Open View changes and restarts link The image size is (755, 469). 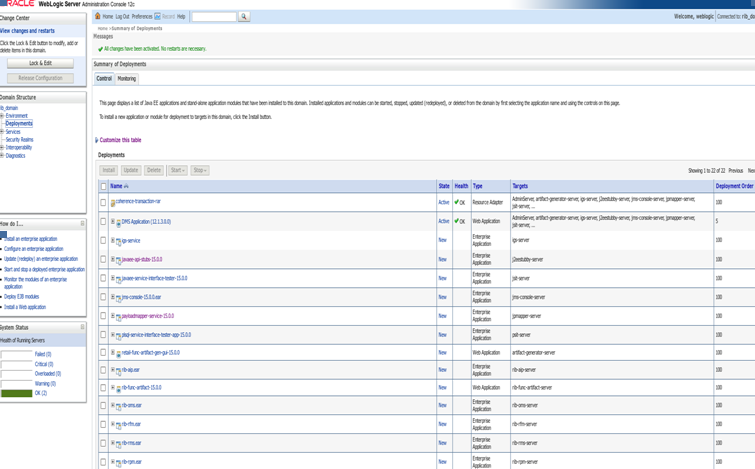click(27, 31)
